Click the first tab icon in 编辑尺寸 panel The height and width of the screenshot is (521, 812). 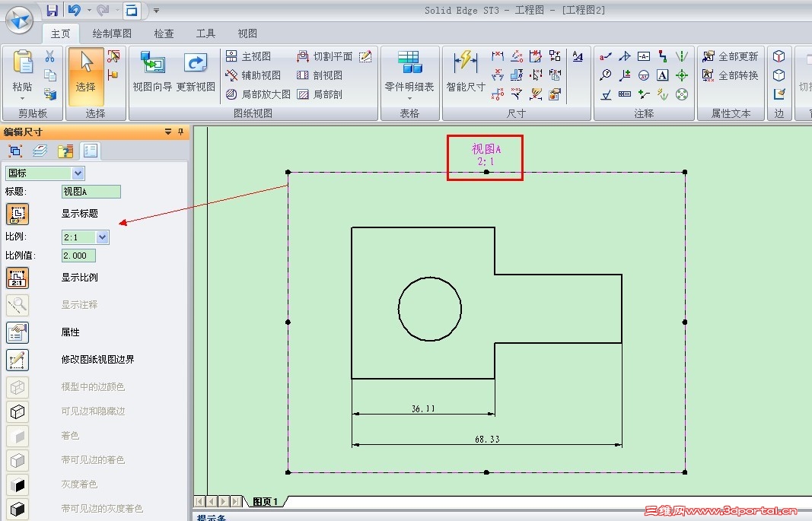coord(15,151)
